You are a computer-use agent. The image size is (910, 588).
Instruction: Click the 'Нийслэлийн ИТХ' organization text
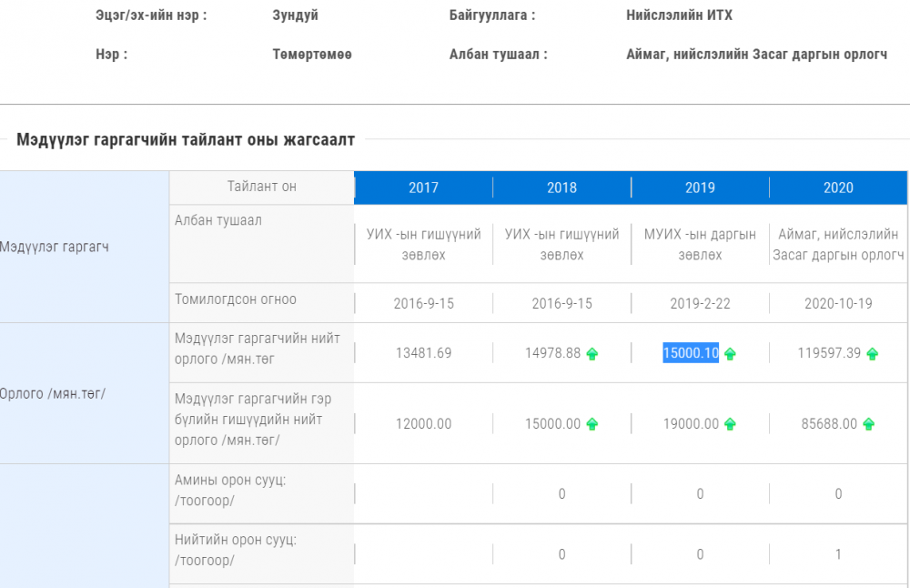(x=679, y=15)
